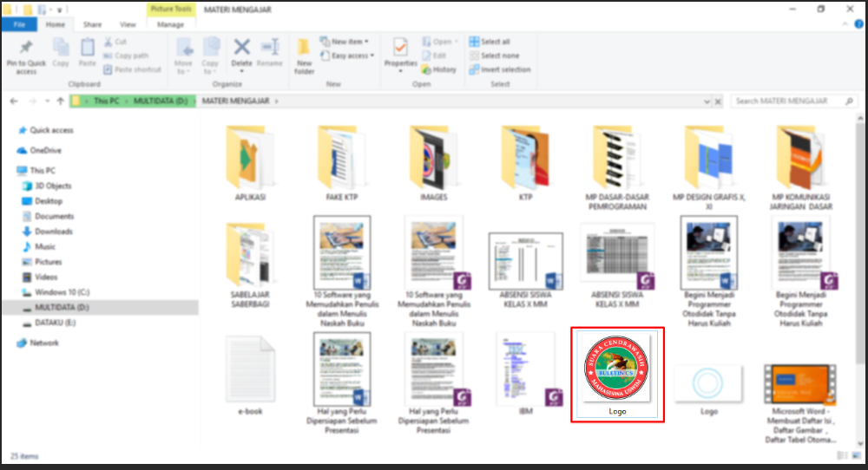Screen dimensions: 868x470
Task: Click the History ribbon item
Action: pyautogui.click(x=439, y=69)
